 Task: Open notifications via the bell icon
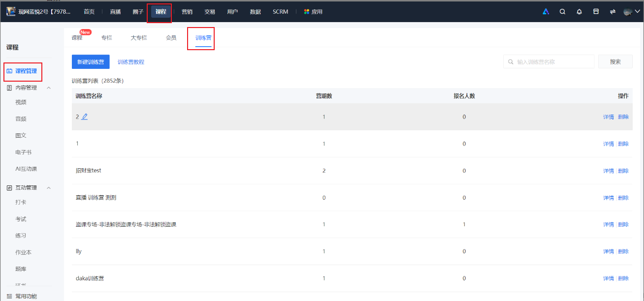[x=579, y=12]
